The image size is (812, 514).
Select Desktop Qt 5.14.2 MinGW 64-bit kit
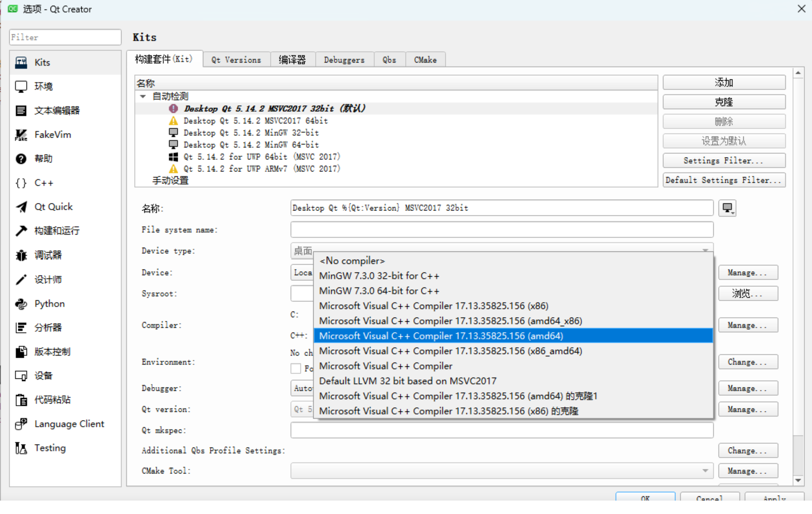tap(251, 144)
